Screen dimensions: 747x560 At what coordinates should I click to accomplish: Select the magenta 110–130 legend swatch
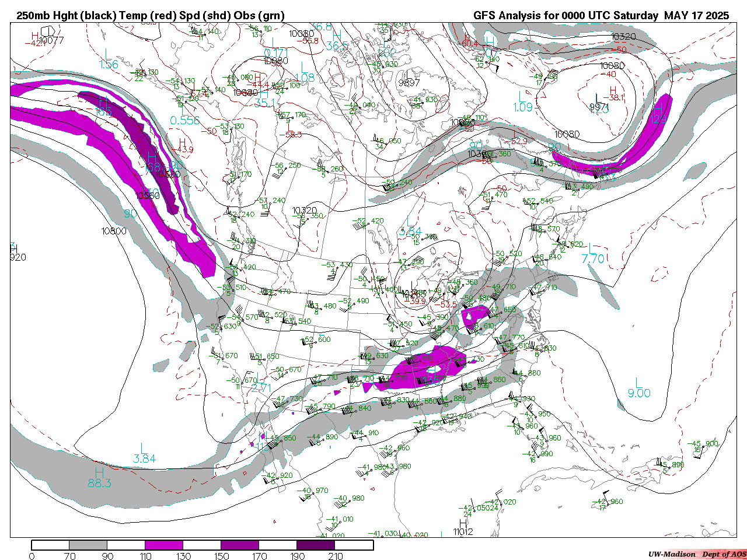pos(164,545)
